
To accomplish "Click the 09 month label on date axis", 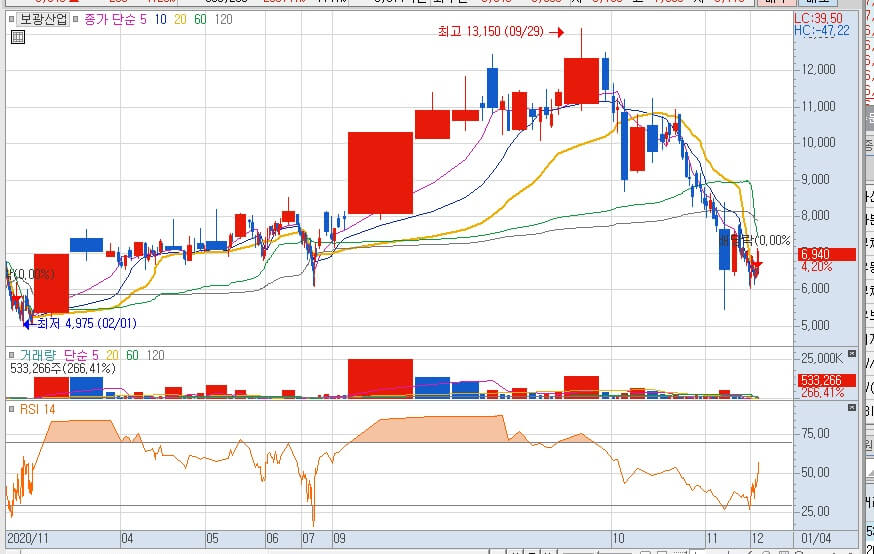I will (x=339, y=538).
